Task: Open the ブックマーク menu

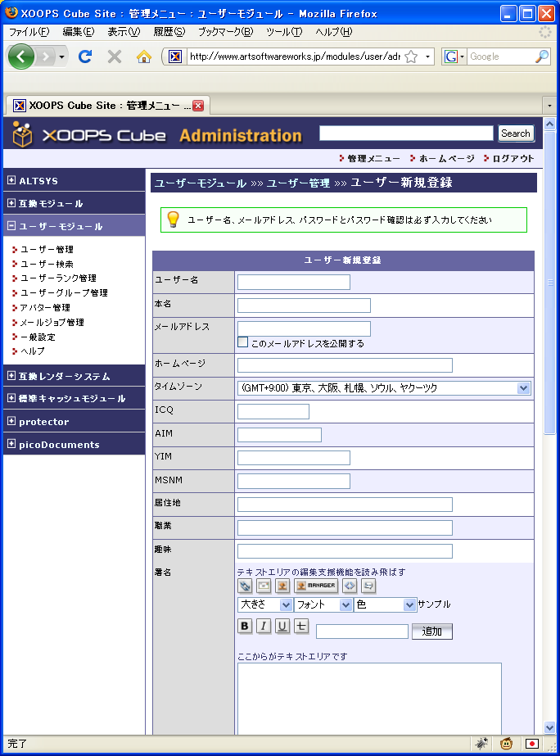Action: coord(225,31)
